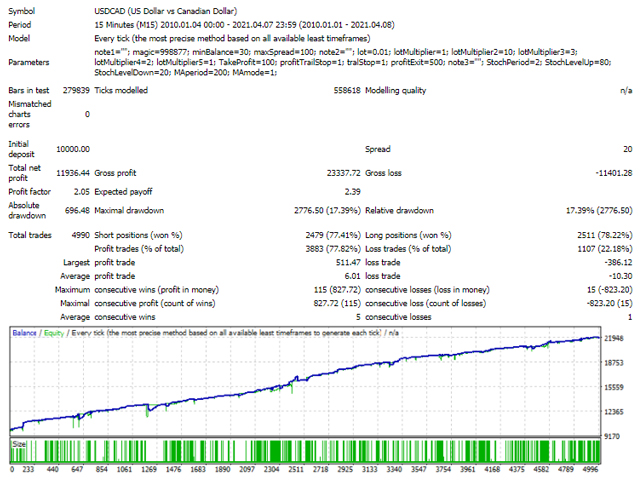Viewport: 640px width, 480px height.
Task: Click the Spread value 20
Action: 627,150
